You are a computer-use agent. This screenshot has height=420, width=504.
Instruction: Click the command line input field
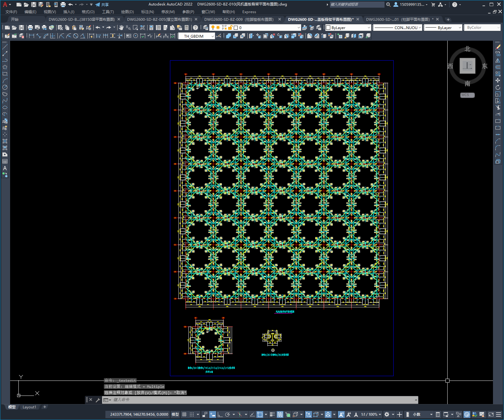[x=260, y=400]
